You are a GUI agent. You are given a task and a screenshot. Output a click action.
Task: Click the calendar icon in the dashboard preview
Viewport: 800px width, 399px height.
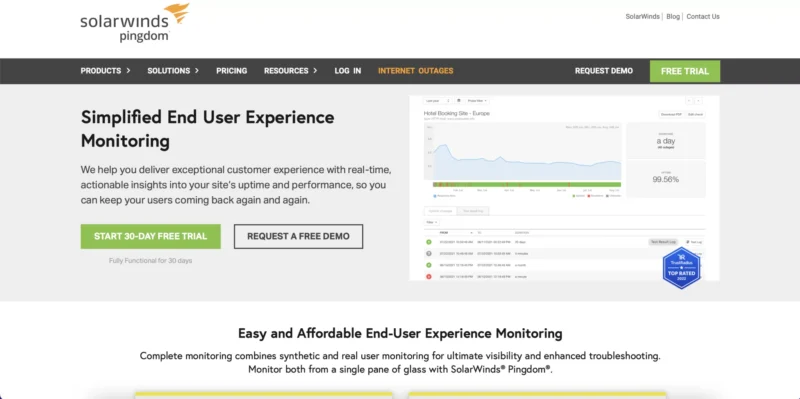click(x=459, y=101)
